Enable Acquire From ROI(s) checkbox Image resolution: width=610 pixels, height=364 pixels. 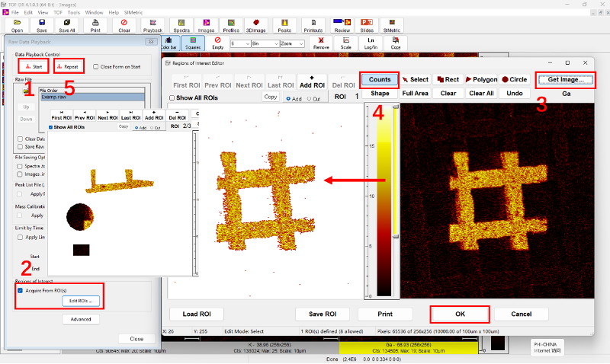point(20,290)
